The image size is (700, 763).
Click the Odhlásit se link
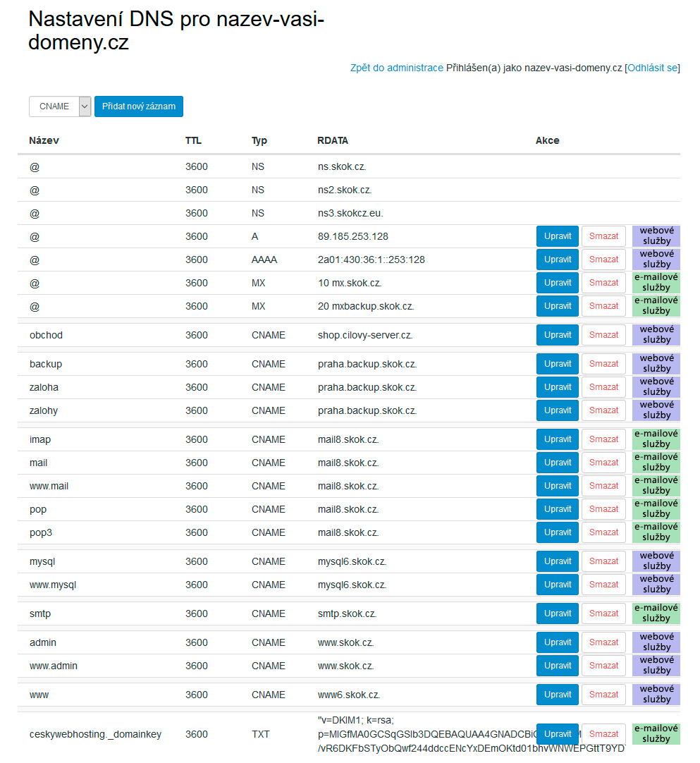(x=652, y=68)
